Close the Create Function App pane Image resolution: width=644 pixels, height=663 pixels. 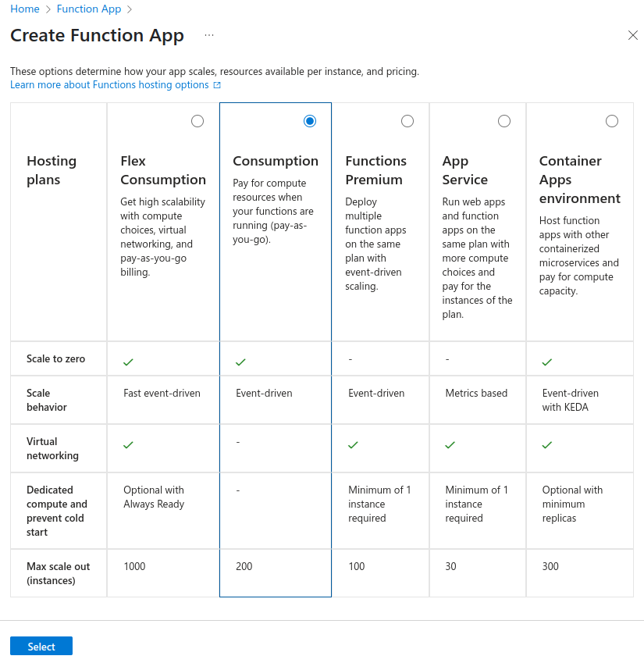click(x=633, y=35)
